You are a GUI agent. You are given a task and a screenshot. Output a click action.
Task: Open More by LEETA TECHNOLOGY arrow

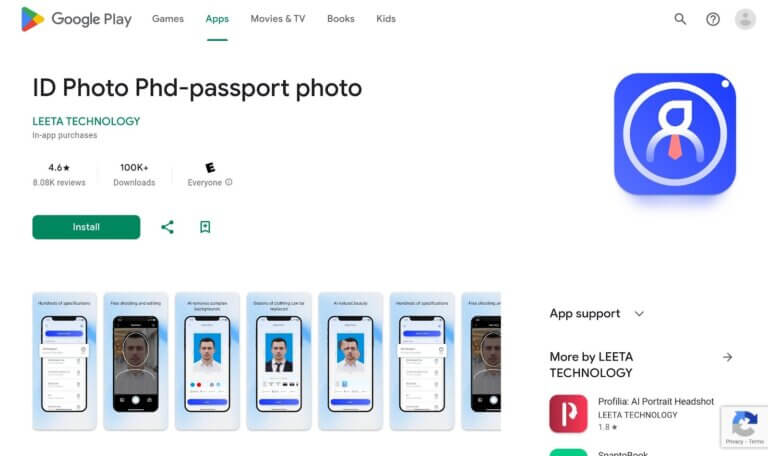pyautogui.click(x=727, y=357)
